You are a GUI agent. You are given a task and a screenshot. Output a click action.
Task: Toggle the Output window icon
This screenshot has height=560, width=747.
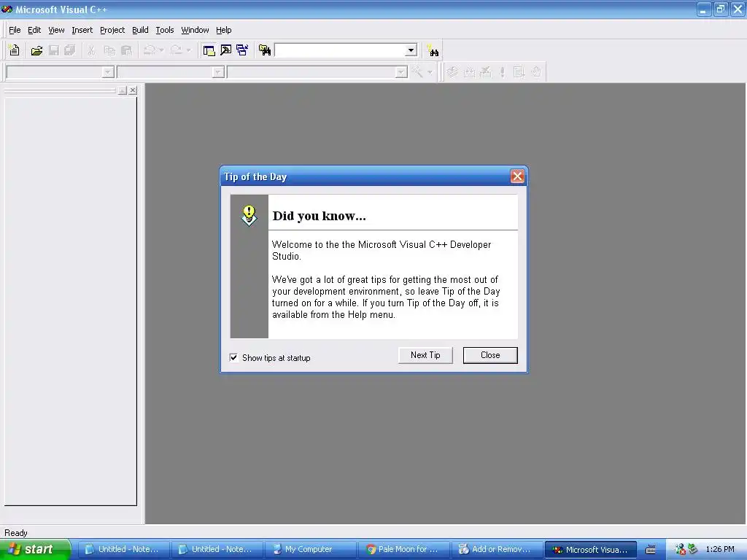tap(226, 50)
